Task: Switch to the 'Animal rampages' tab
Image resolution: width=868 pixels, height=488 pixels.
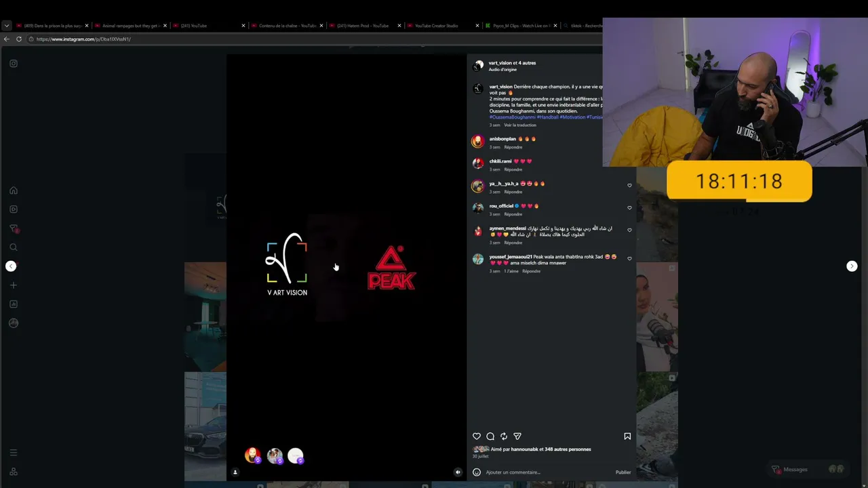Action: (x=131, y=26)
